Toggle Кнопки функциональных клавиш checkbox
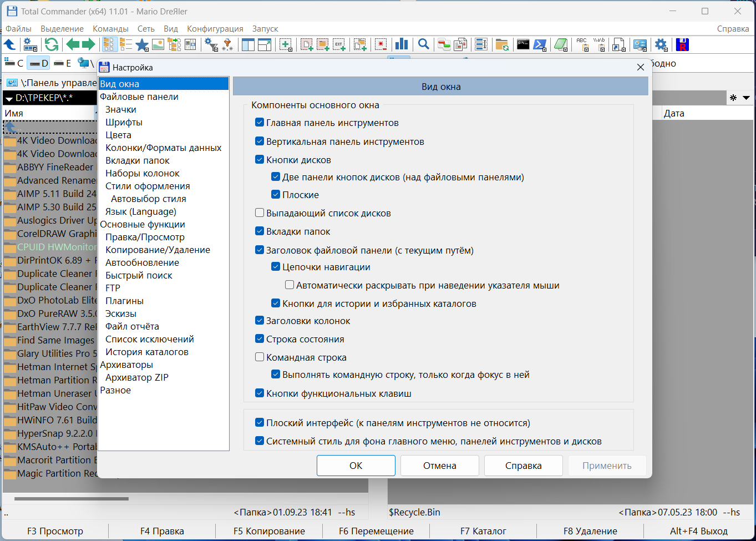756x541 pixels. pyautogui.click(x=259, y=393)
